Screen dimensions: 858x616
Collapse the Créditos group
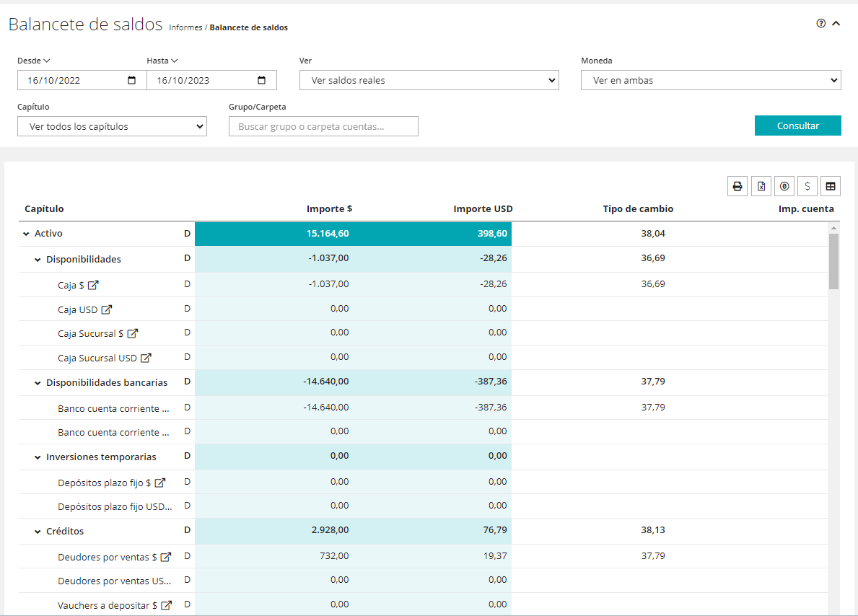coord(38,532)
